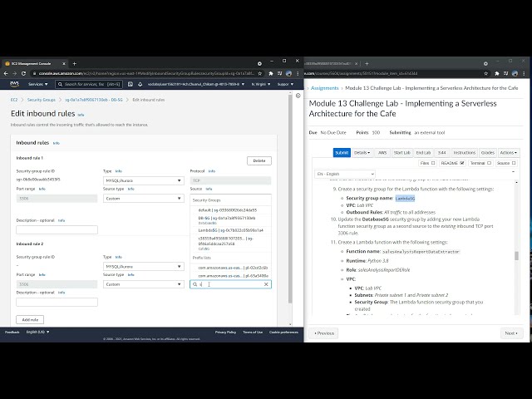The image size is (532, 399).
Task: Open rule 1 Type MYSQL/Aurora dropdown
Action: click(x=144, y=180)
